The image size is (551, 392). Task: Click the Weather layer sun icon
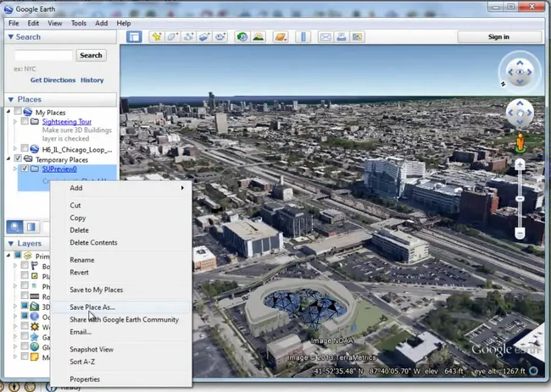pyautogui.click(x=35, y=327)
